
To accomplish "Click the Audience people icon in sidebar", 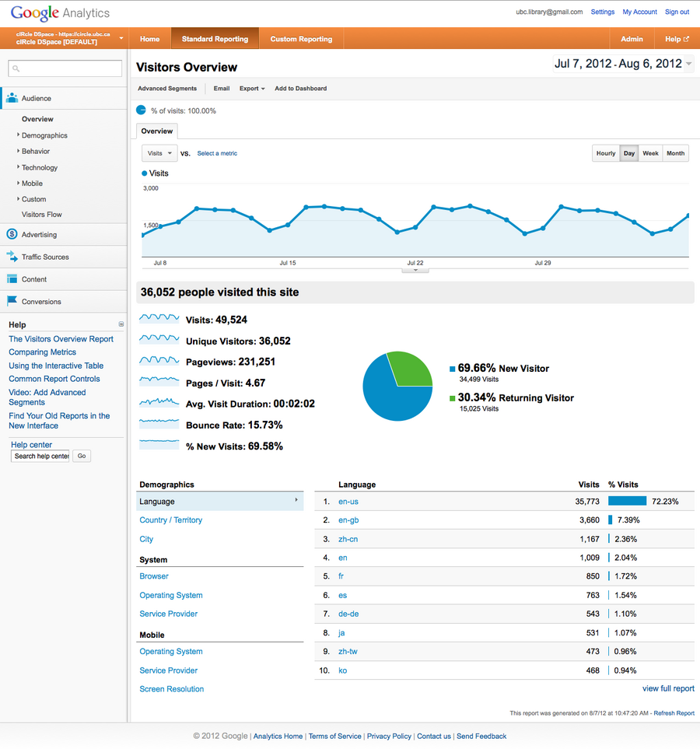I will coord(12,98).
